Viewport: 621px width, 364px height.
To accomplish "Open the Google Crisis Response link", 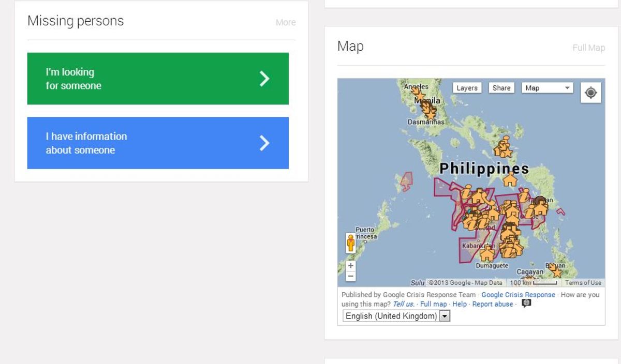I will click(x=518, y=295).
